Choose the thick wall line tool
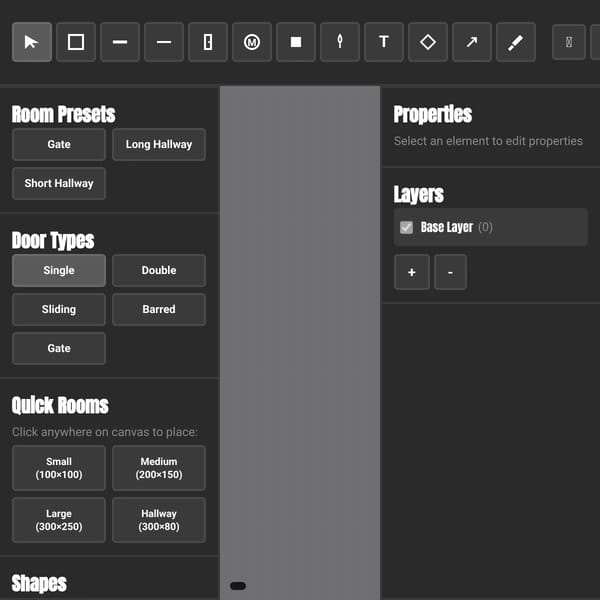The width and height of the screenshot is (600, 600). pyautogui.click(x=120, y=42)
